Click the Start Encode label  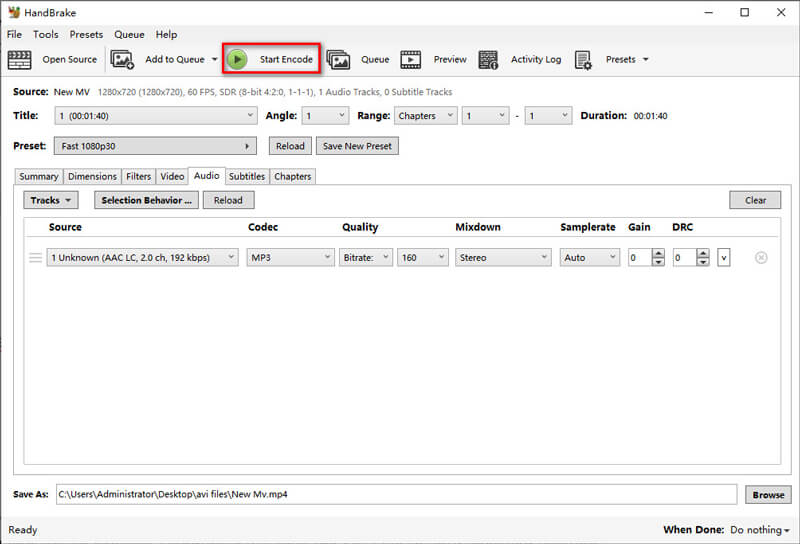click(x=286, y=59)
